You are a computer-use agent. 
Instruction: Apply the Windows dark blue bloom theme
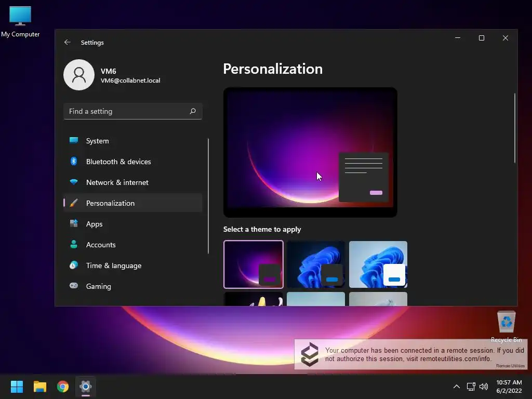coord(315,264)
